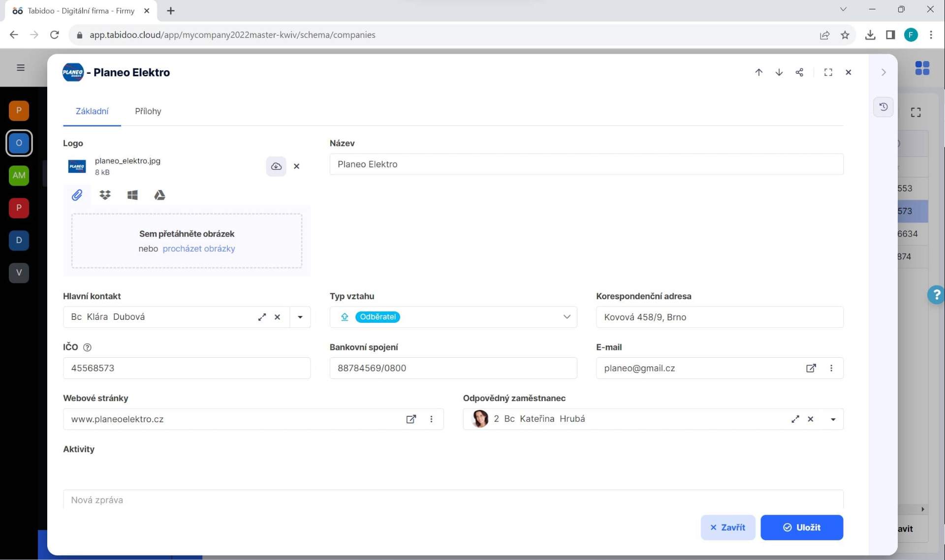This screenshot has height=560, width=945.
Task: Open the Typ vztahu dropdown
Action: 567,317
